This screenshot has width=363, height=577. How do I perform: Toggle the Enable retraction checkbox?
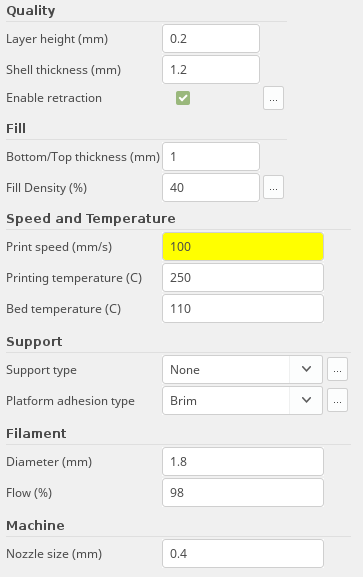[x=183, y=98]
